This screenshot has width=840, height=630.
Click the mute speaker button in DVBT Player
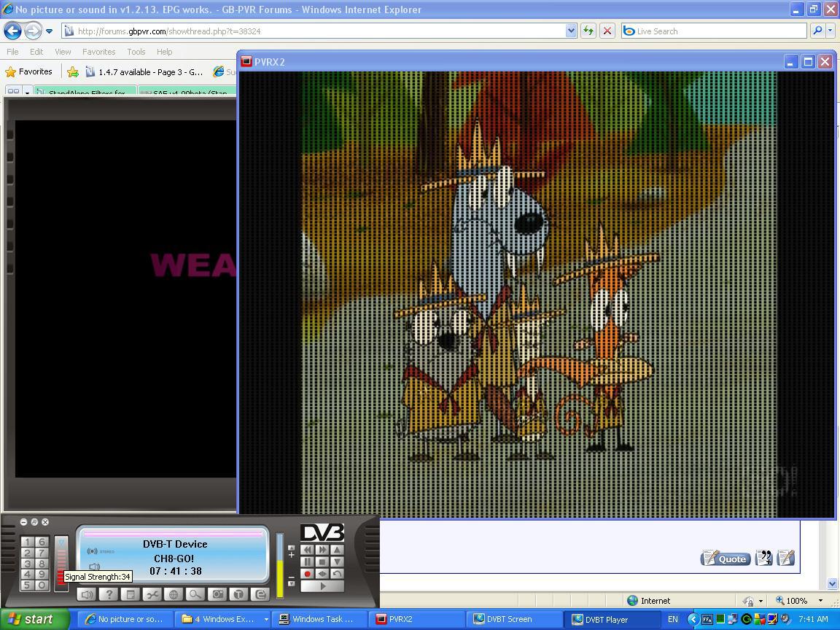click(x=87, y=594)
